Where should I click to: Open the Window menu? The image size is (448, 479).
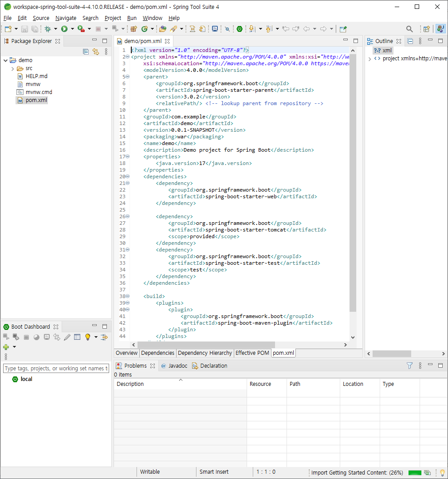click(x=153, y=18)
